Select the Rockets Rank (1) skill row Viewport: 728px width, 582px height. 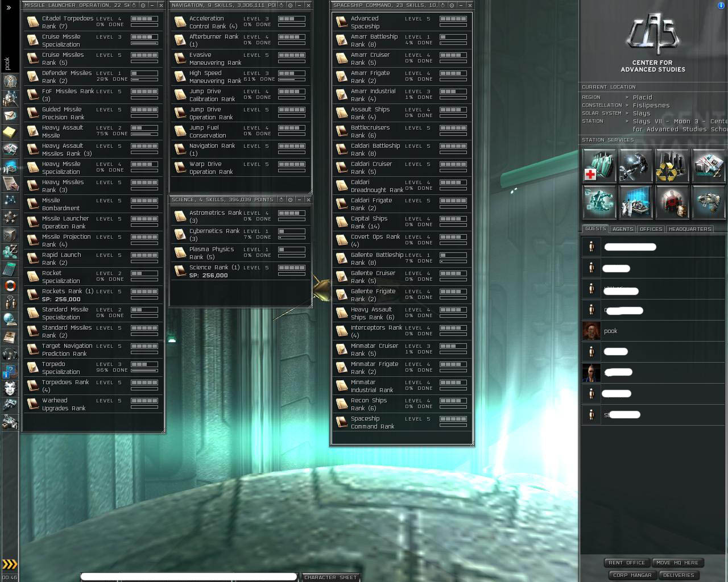coord(94,295)
